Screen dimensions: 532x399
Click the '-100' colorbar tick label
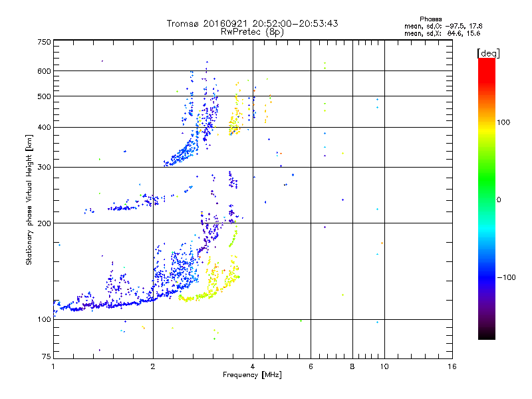coord(506,277)
